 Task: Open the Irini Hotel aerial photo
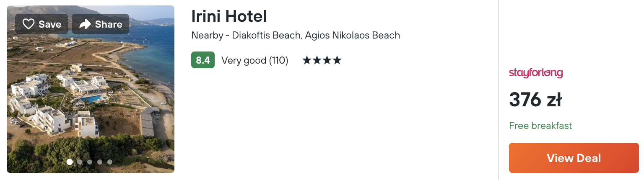91,89
